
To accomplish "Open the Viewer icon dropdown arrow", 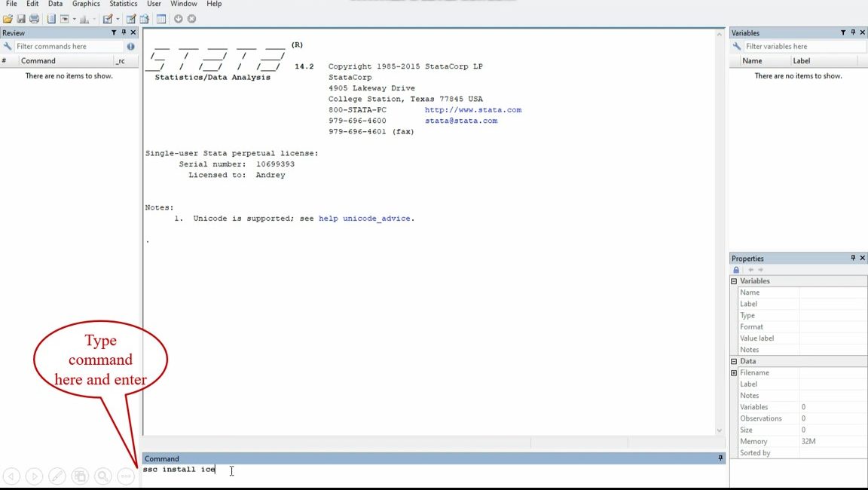I will click(x=74, y=19).
